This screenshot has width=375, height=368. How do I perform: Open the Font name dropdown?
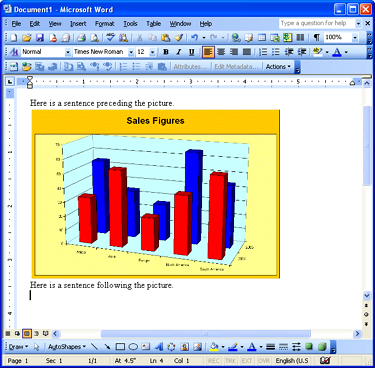(x=131, y=52)
